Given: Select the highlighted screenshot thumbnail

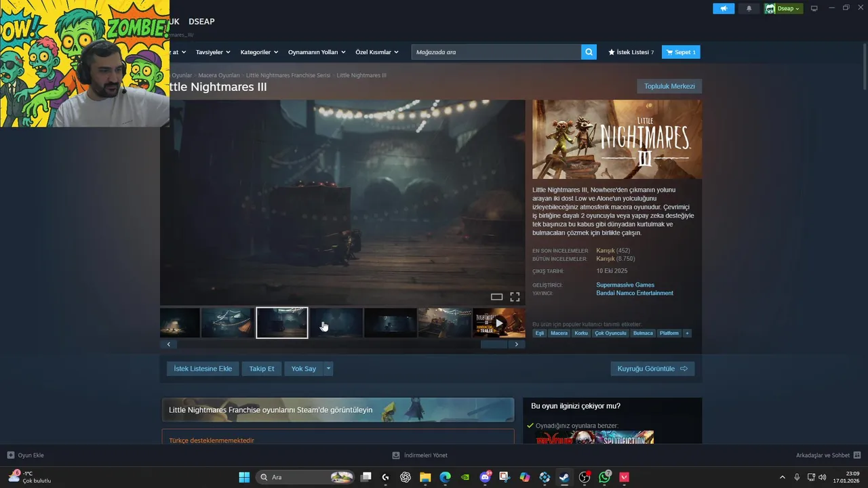Looking at the screenshot, I should coord(282,323).
